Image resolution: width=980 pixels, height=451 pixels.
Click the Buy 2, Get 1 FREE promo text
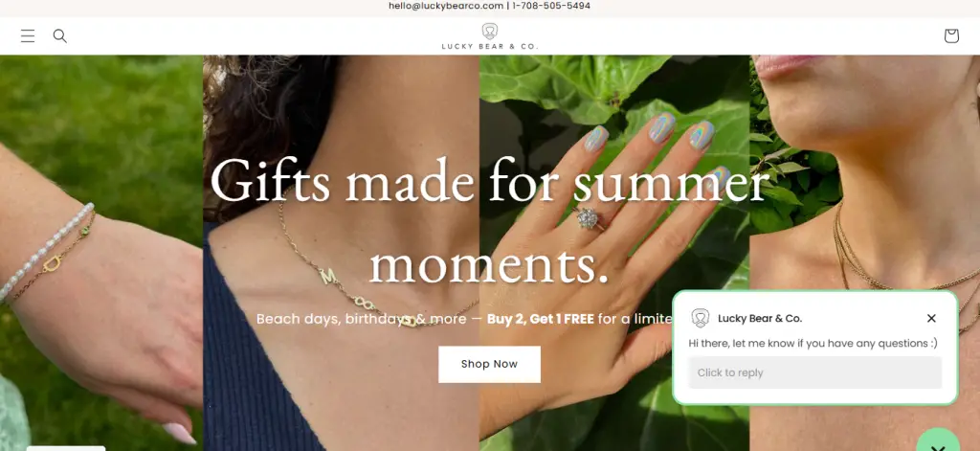point(540,319)
